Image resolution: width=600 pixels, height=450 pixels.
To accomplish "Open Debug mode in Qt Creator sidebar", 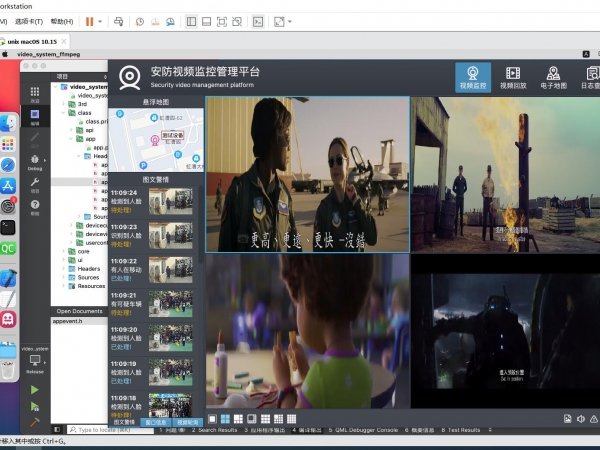I will pyautogui.click(x=36, y=162).
